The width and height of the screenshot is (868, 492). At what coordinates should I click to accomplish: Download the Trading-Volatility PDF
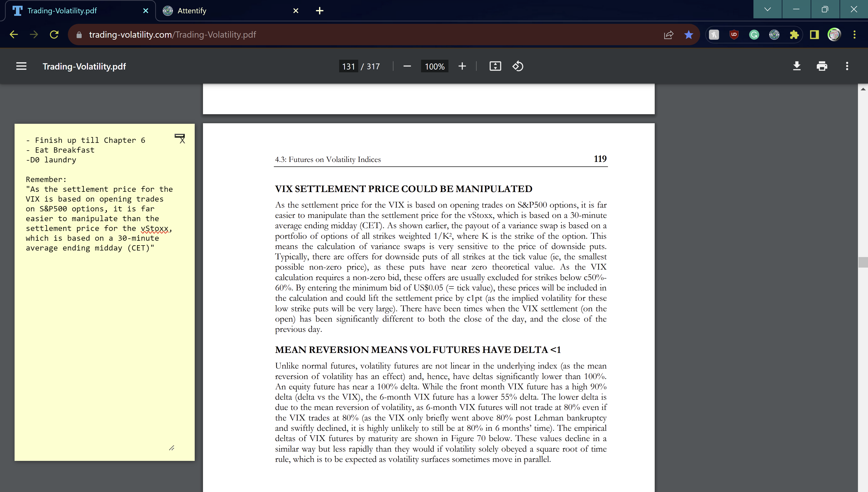point(797,66)
